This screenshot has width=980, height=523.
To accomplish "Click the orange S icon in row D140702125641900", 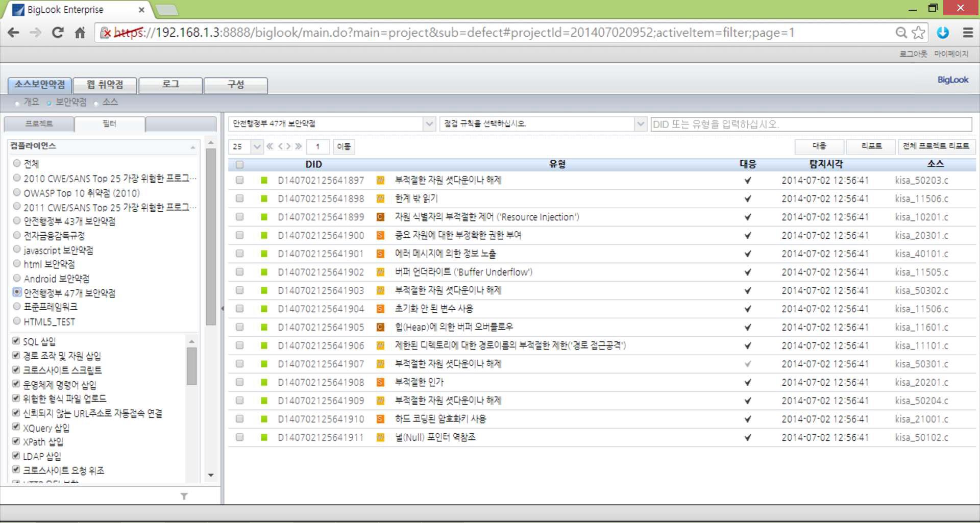I will 380,235.
